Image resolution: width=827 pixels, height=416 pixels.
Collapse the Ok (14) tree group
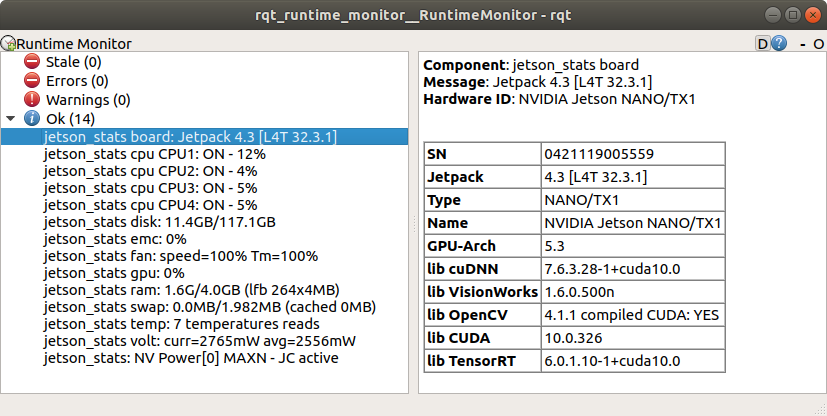point(11,119)
